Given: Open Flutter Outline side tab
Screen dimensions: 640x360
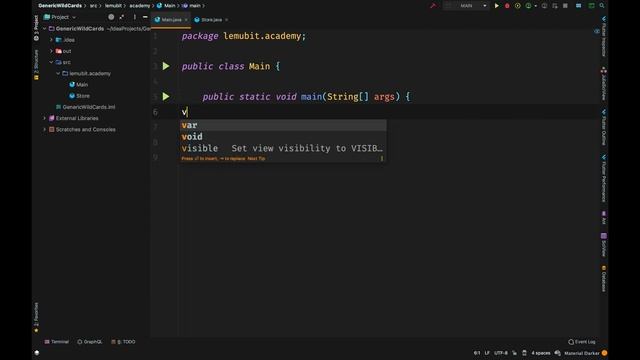Looking at the screenshot, I should [x=603, y=127].
